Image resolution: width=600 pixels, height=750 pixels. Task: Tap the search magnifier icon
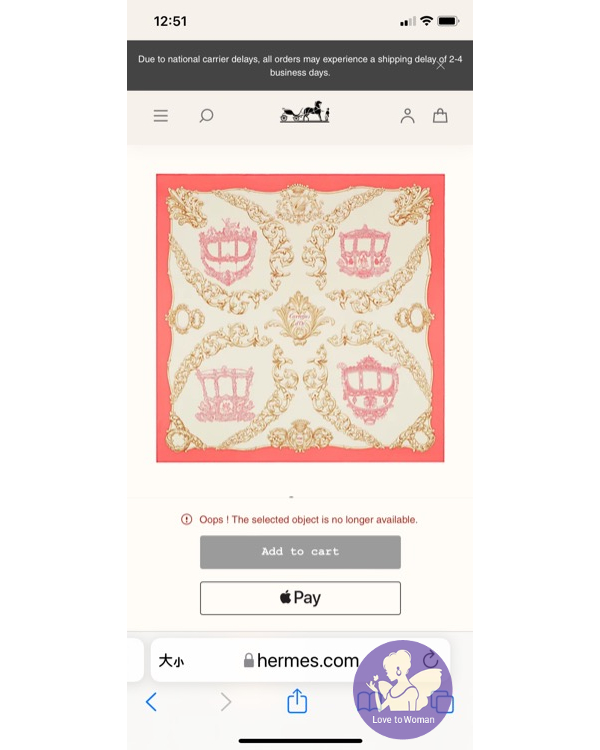[x=206, y=116]
